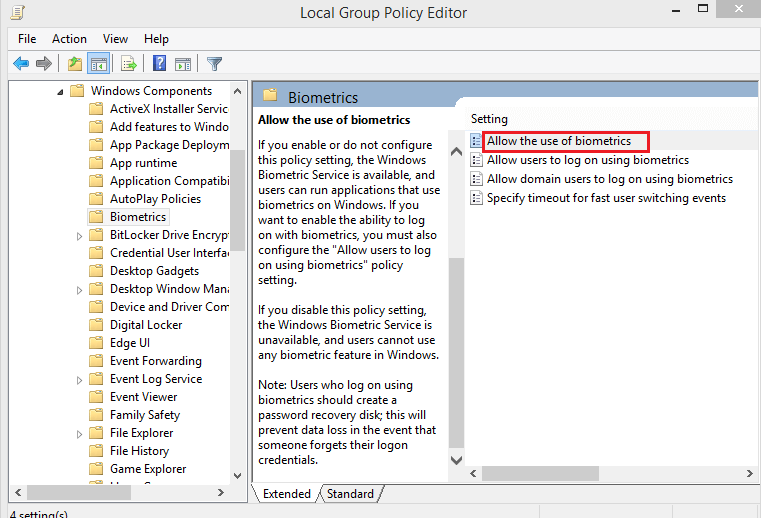Screen dimensions: 761x518
Task: Expand the Event Log Service node
Action: (x=79, y=380)
